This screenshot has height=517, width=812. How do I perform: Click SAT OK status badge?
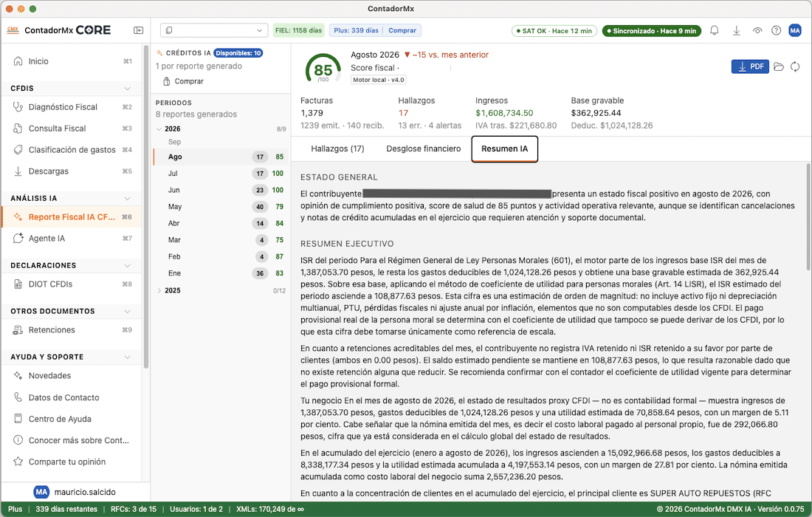[554, 31]
